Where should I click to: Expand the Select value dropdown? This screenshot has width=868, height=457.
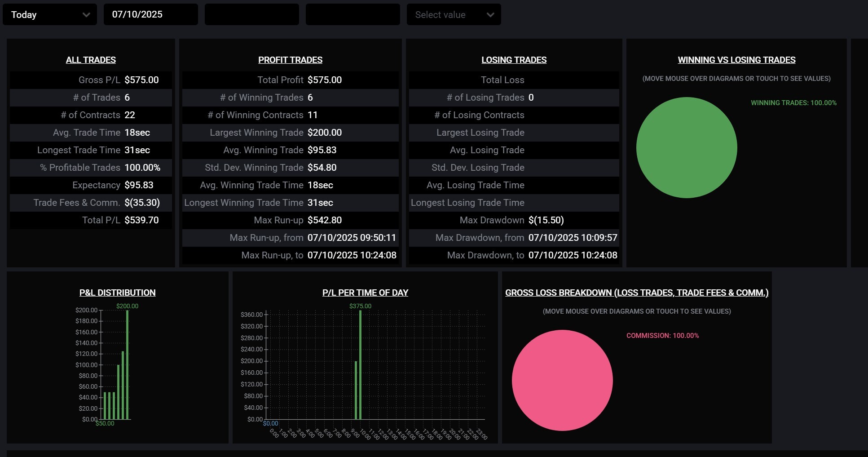pos(454,15)
